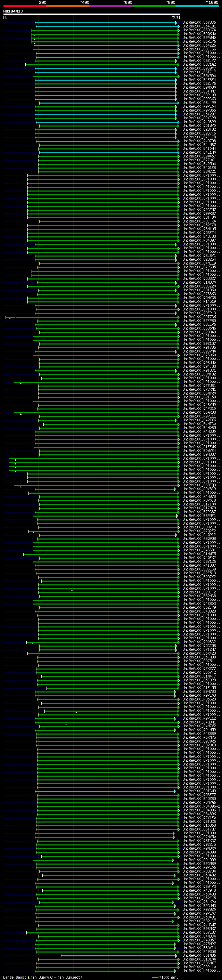Screen dimensions: 222x980
Task: Select hit label UniRef100_P34896-3
Action: [201, 810]
